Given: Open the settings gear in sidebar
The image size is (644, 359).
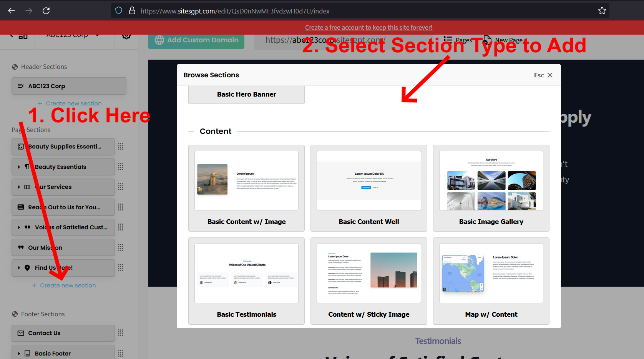Looking at the screenshot, I should [126, 36].
